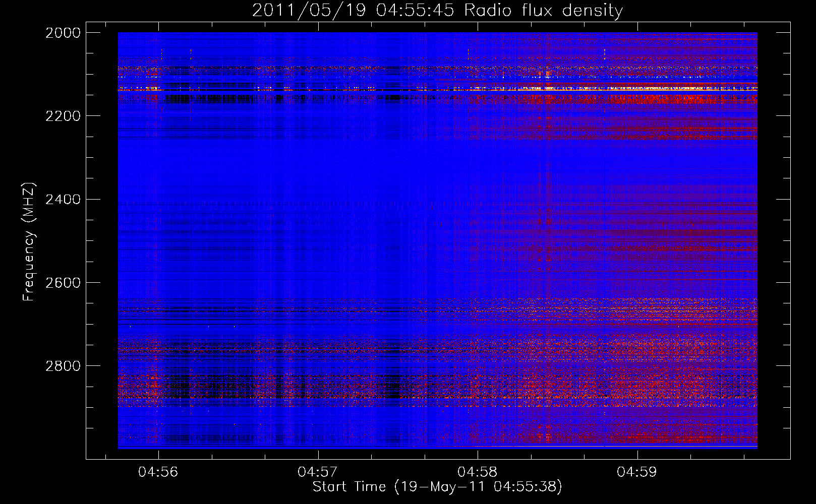Select the 2200 frequency axis label
The image size is (816, 504).
click(63, 116)
